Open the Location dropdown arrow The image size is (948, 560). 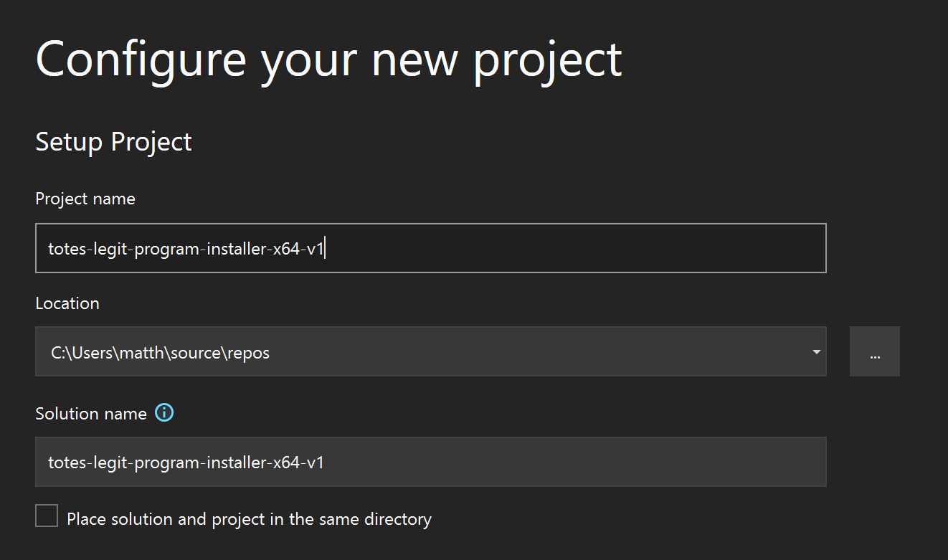coord(816,352)
